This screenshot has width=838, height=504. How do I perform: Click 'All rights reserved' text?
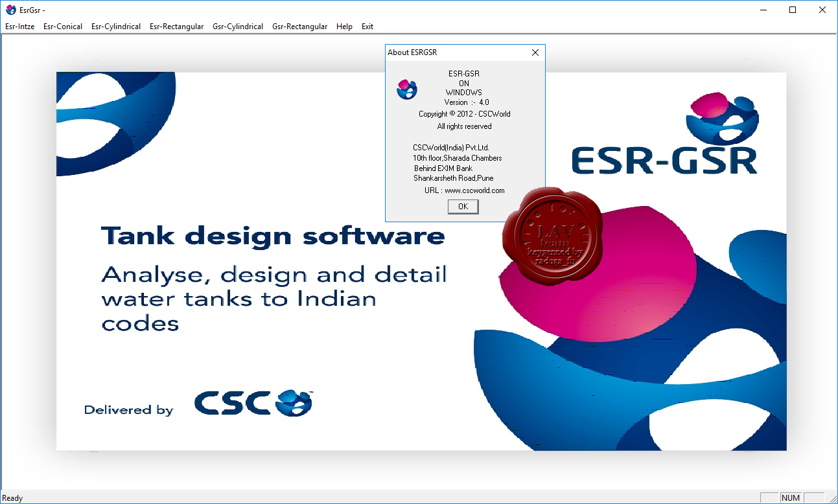pos(464,126)
